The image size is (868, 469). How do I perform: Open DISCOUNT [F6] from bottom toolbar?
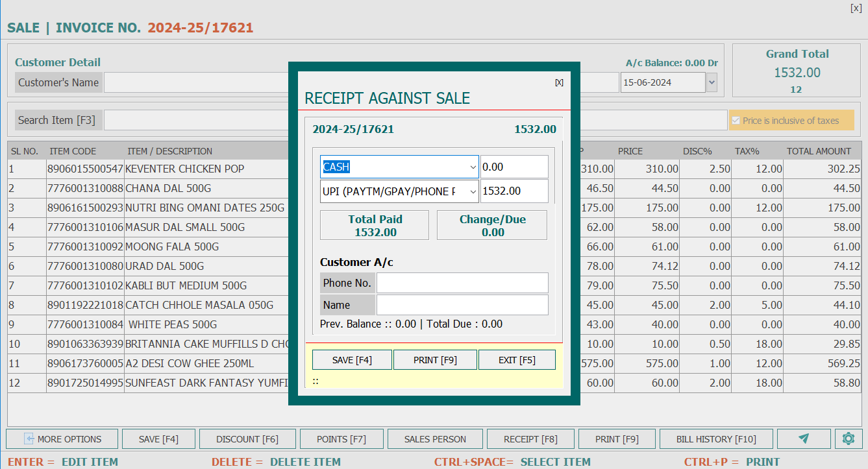(247, 439)
